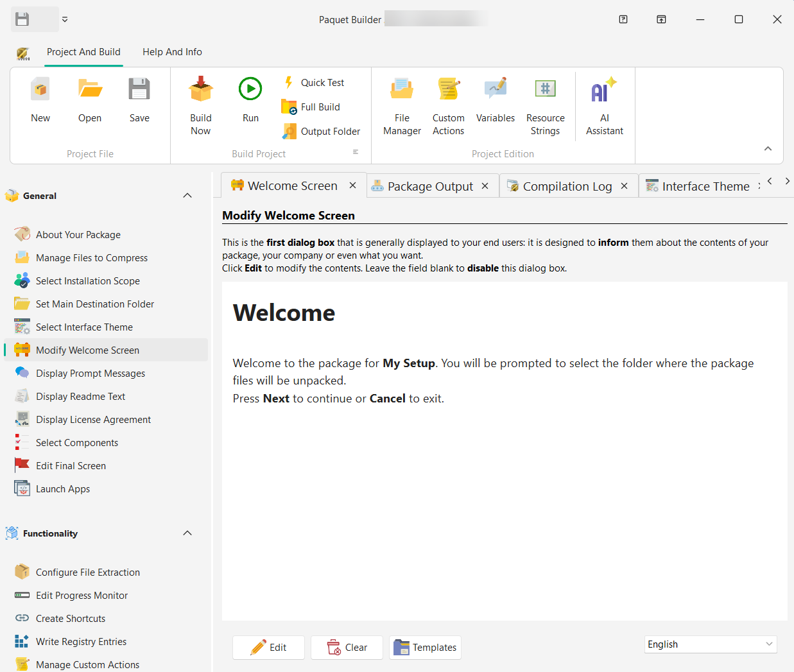Open the File Manager tool
Image resolution: width=794 pixels, height=672 pixels.
402,106
